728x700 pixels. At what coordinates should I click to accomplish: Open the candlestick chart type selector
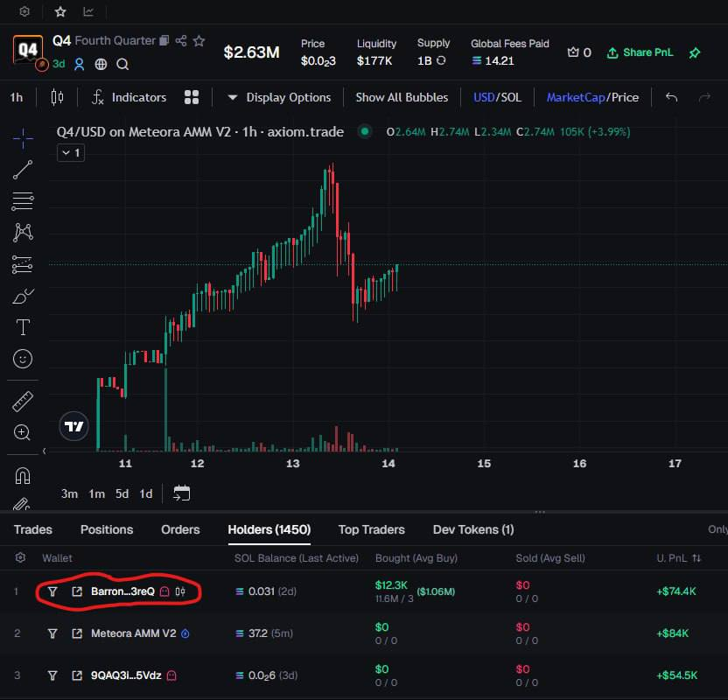pos(57,97)
